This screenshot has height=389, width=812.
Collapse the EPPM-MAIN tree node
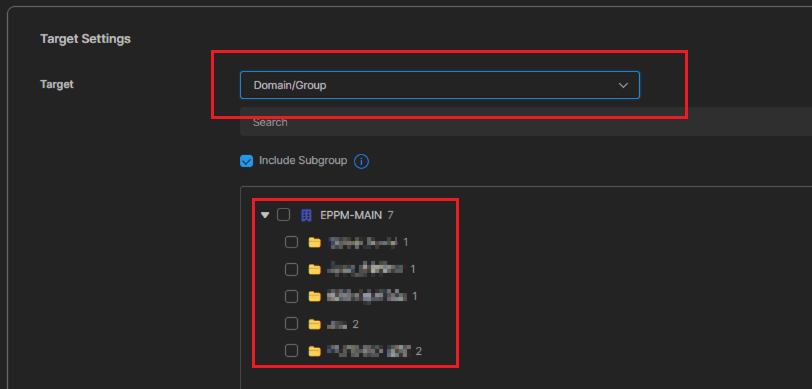coord(265,215)
